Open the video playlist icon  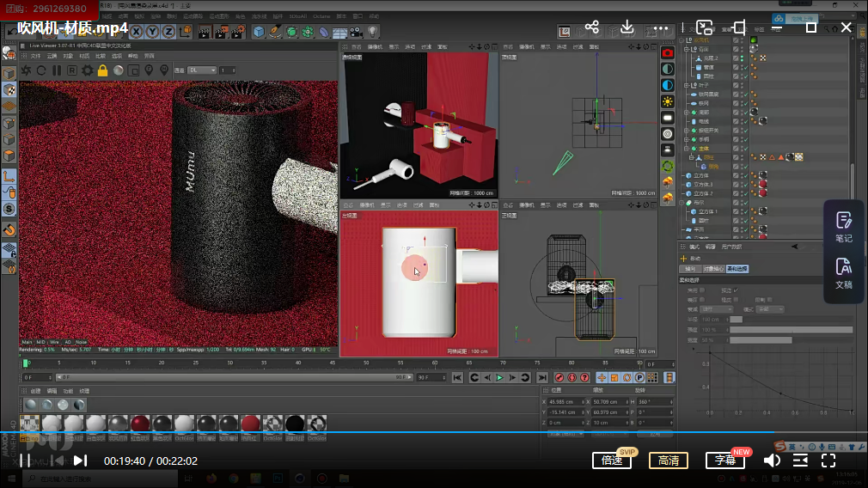[800, 461]
